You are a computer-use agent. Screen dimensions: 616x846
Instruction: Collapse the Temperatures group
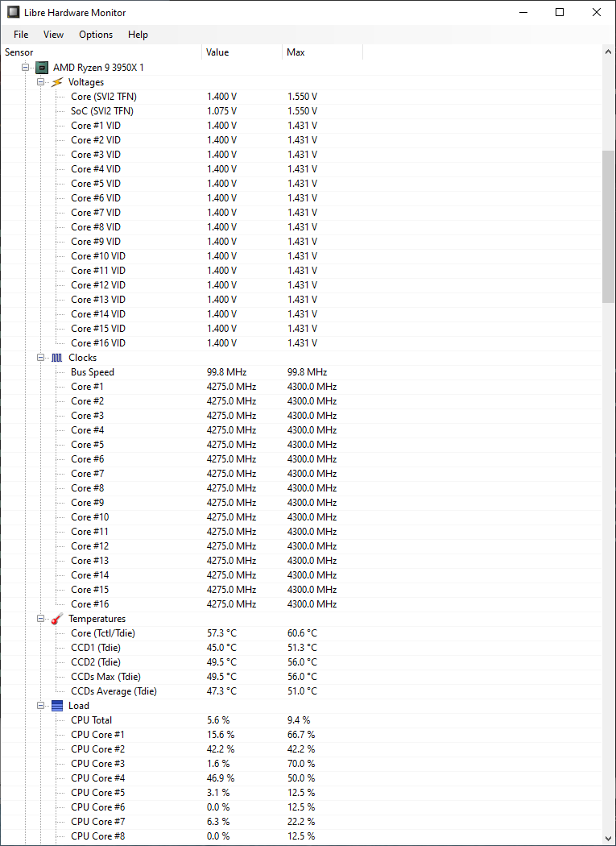pyautogui.click(x=40, y=619)
